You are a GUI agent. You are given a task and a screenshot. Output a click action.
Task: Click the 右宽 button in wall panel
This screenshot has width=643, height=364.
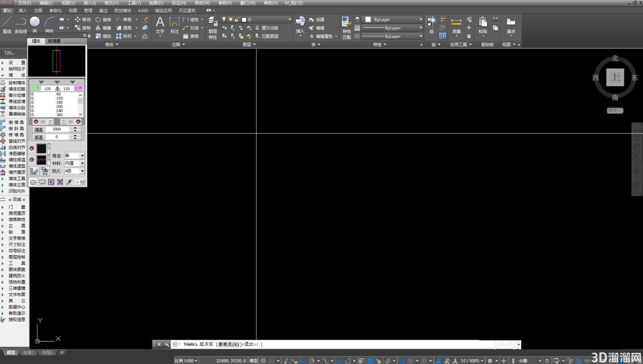tap(78, 88)
